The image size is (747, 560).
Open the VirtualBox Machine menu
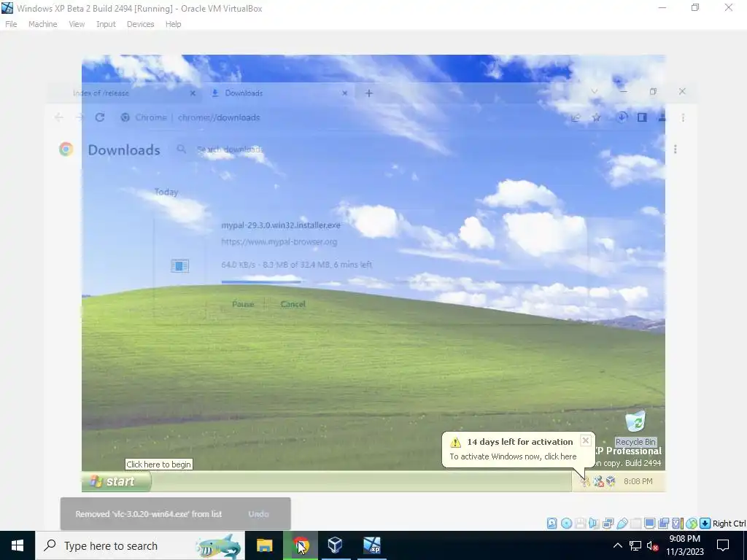point(42,24)
